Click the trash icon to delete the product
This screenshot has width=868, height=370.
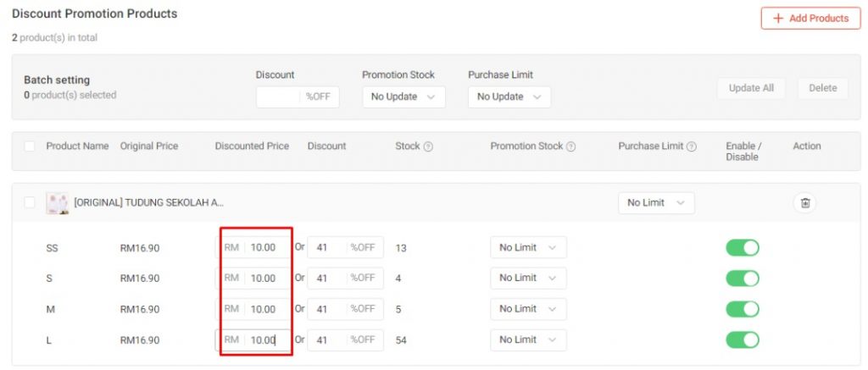point(804,203)
